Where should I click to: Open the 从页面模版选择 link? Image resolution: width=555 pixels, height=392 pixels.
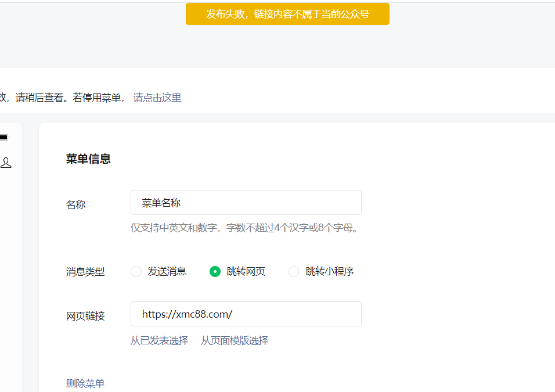tap(235, 340)
